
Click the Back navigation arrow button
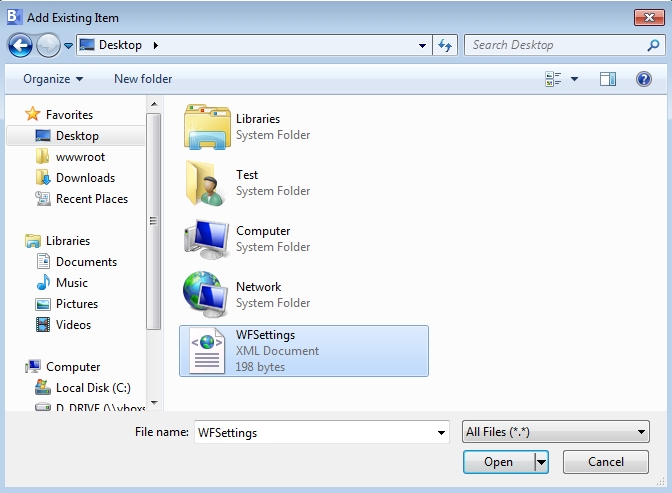(20, 45)
